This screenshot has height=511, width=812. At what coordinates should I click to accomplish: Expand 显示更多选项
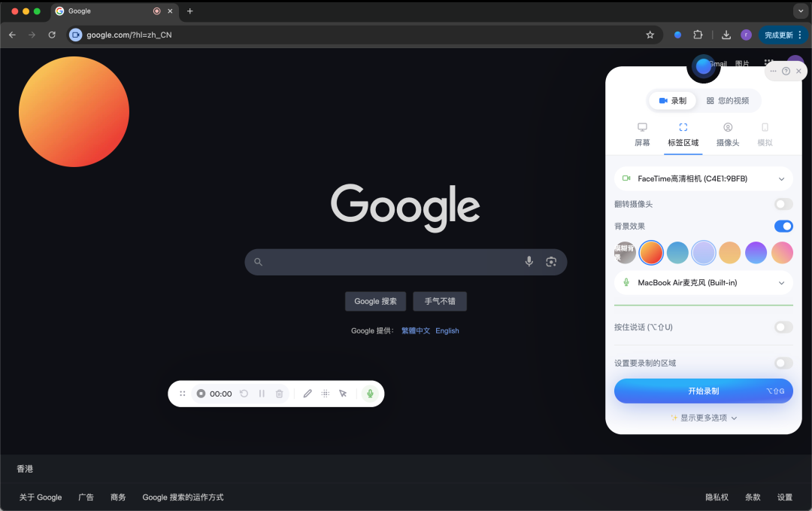[703, 418]
